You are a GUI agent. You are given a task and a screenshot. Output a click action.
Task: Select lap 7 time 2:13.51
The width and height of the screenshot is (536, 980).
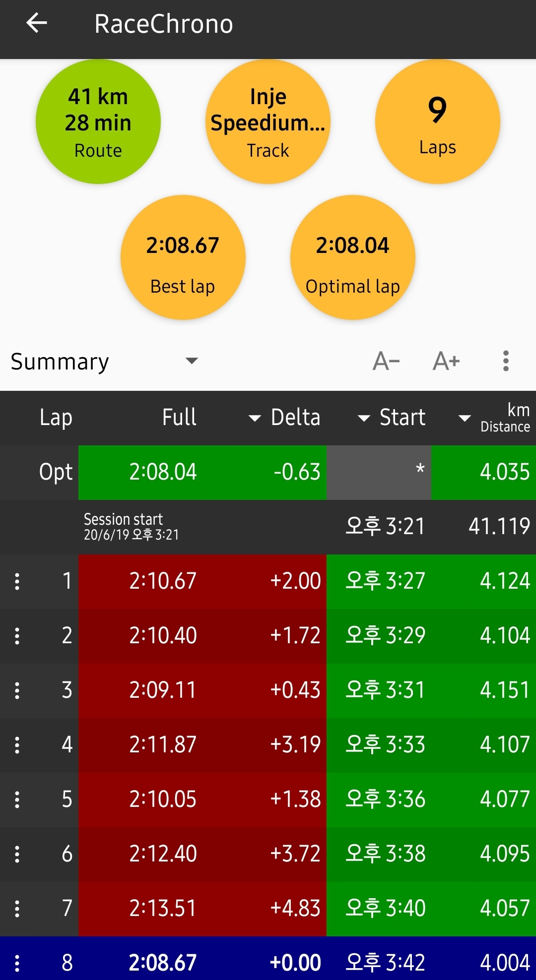coord(163,909)
